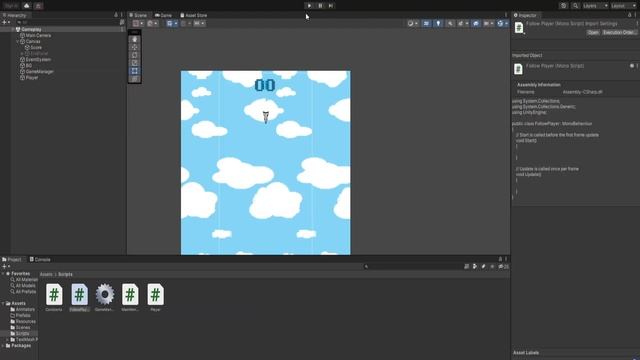Viewport: 640px width, 360px height.
Task: Expand the Packages folder in Project tree
Action: tap(3, 346)
